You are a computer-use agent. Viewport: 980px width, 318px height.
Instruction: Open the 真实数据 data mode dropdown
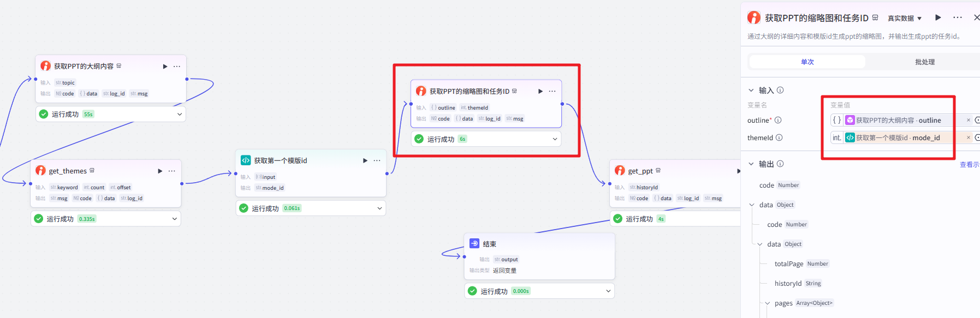coord(905,19)
